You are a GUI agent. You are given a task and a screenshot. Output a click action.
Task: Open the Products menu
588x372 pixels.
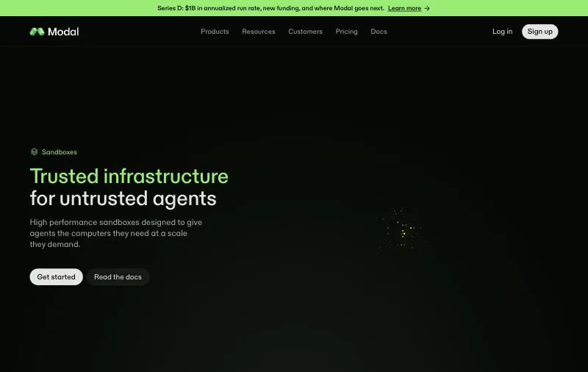coord(215,32)
